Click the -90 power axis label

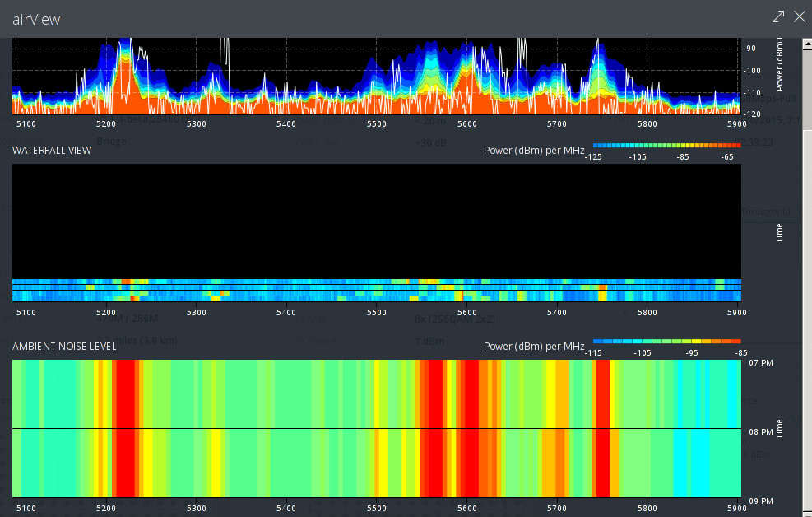749,49
